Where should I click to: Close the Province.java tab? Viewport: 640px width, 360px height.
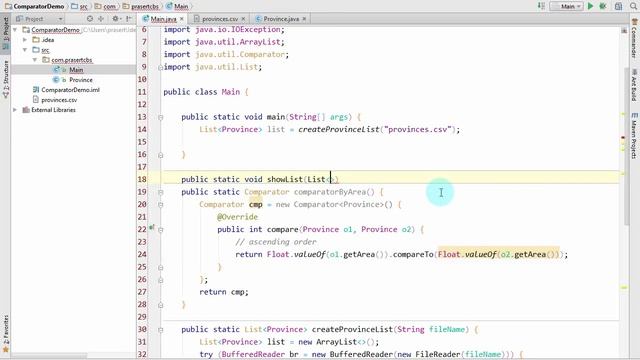coord(304,19)
